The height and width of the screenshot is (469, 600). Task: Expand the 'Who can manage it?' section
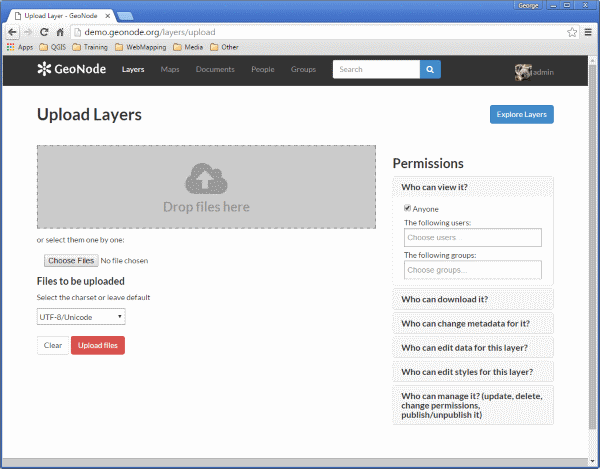click(x=473, y=405)
